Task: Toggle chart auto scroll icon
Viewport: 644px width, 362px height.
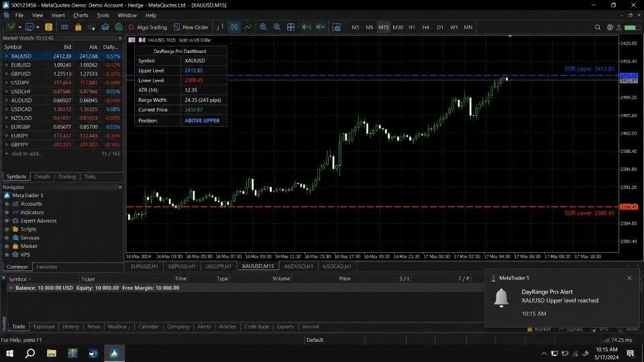Action: [307, 27]
